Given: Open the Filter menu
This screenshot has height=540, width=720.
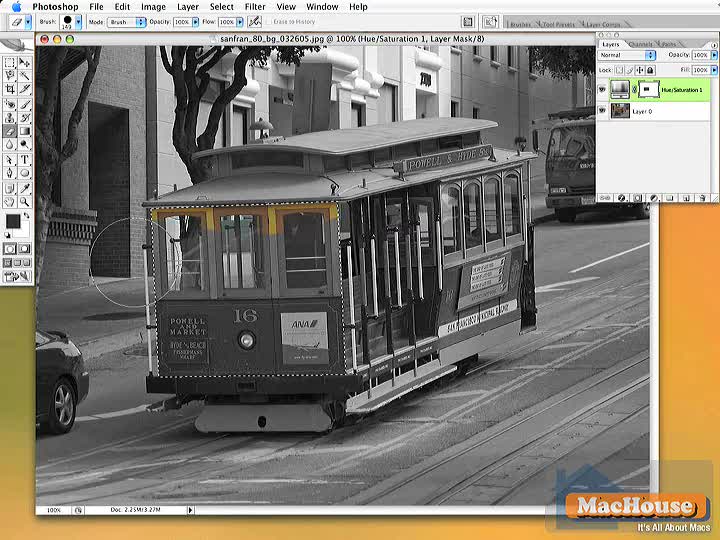Looking at the screenshot, I should [255, 7].
